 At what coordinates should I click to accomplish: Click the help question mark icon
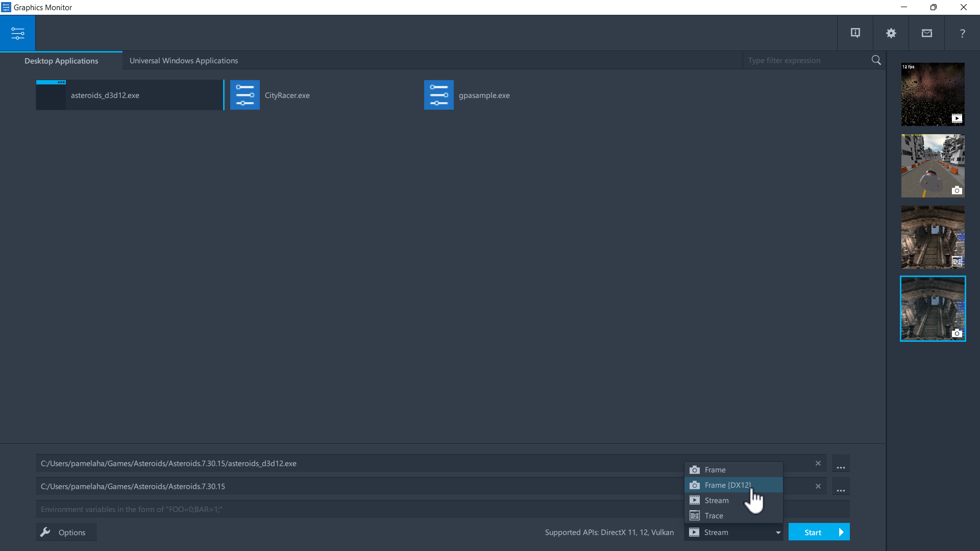coord(962,33)
